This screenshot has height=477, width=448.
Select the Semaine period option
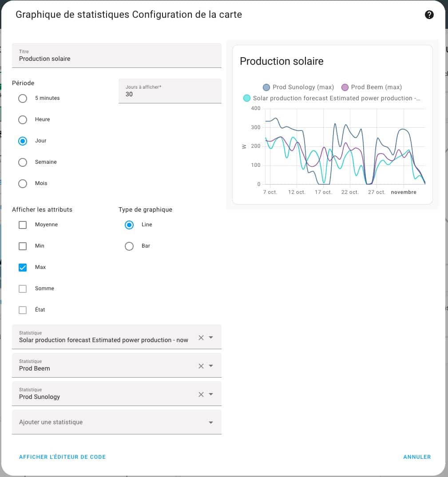pyautogui.click(x=23, y=162)
